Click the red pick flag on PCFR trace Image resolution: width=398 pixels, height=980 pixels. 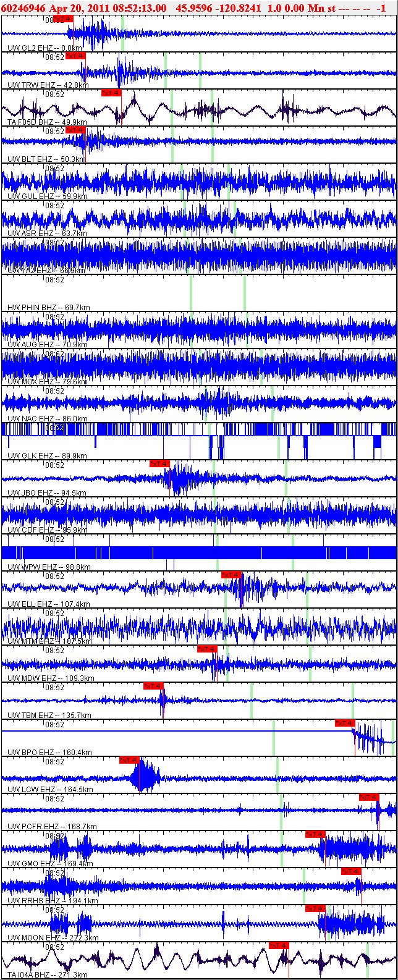[368, 797]
